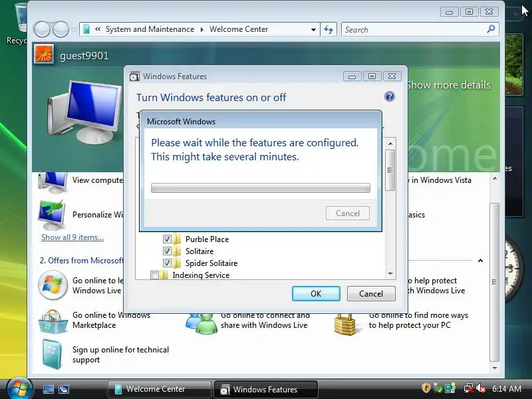The height and width of the screenshot is (399, 532).
Task: Click the Windows Marketplace basket icon
Action: coord(53,321)
